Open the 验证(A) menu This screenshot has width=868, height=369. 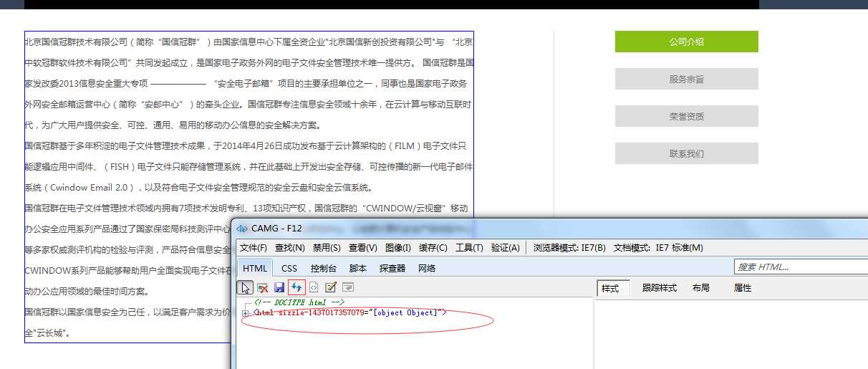click(505, 248)
